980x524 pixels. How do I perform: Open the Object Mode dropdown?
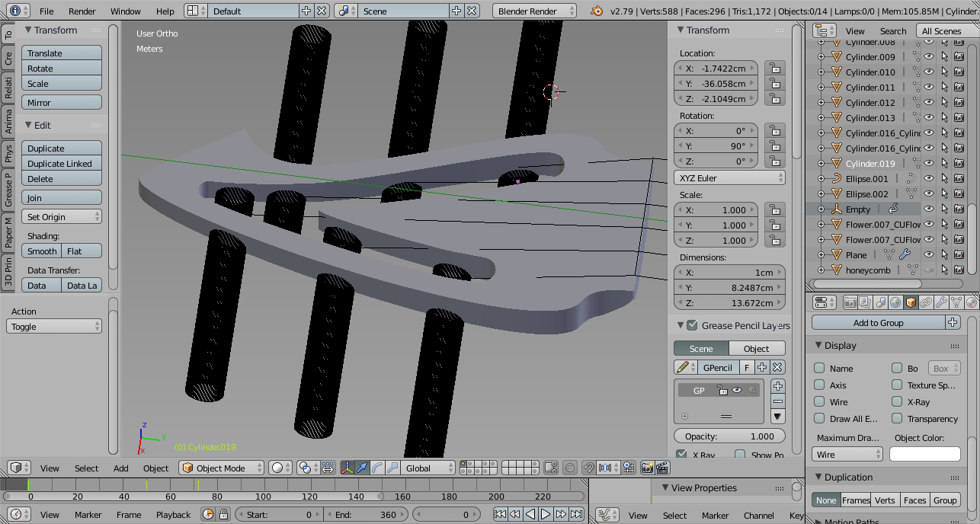(222, 468)
